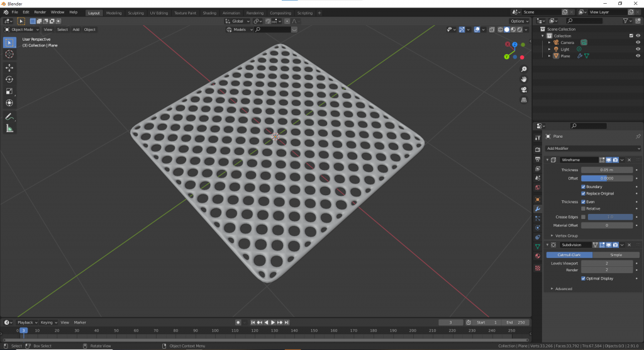Enable the Relative thickness checkbox
The image size is (644, 350).
click(584, 208)
